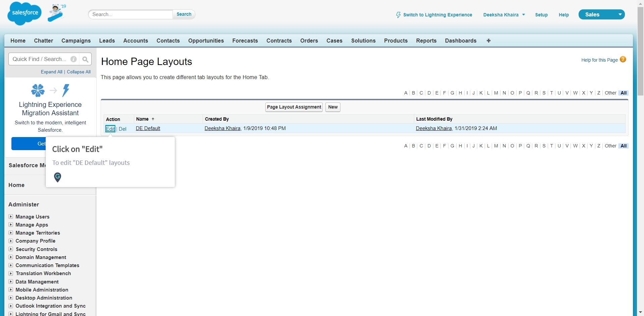Viewport: 644px width, 316px height.
Task: Click the Trailblazer '19 mascot icon
Action: coord(56,13)
